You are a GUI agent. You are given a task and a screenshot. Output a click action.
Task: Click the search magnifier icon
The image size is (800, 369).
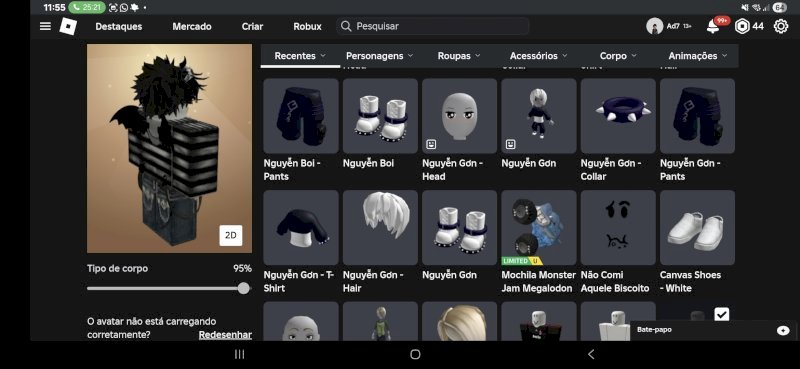point(346,26)
